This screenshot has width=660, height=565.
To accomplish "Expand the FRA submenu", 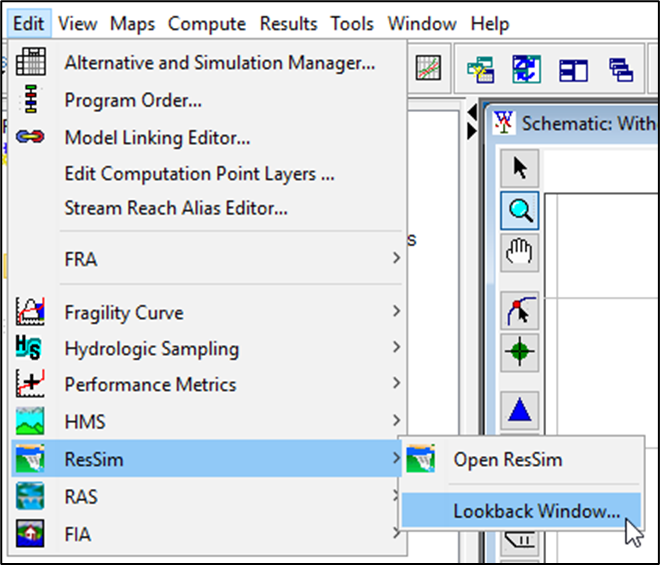I will pyautogui.click(x=206, y=259).
